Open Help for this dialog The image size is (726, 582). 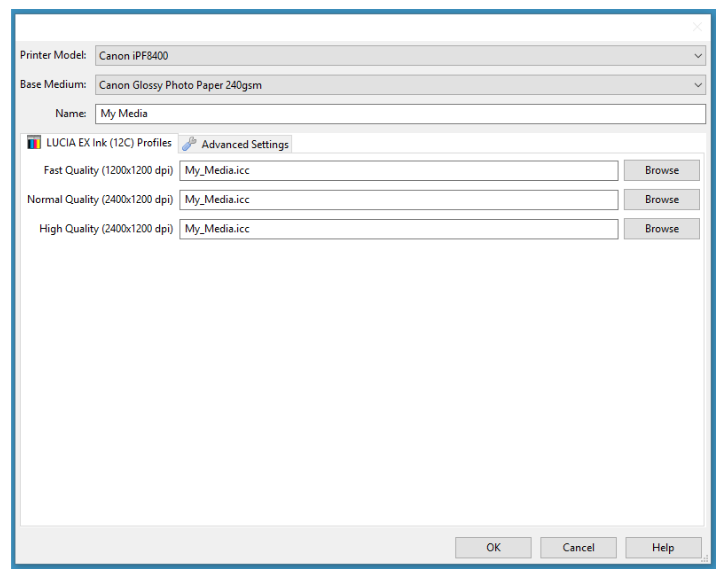pos(663,547)
